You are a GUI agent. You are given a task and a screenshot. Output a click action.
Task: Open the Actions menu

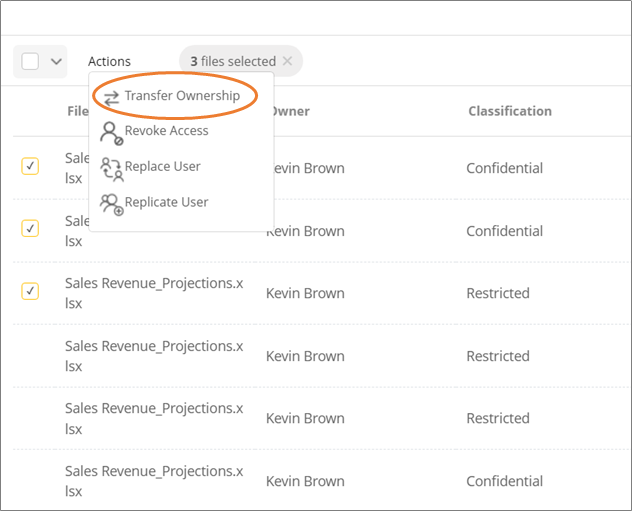[109, 61]
